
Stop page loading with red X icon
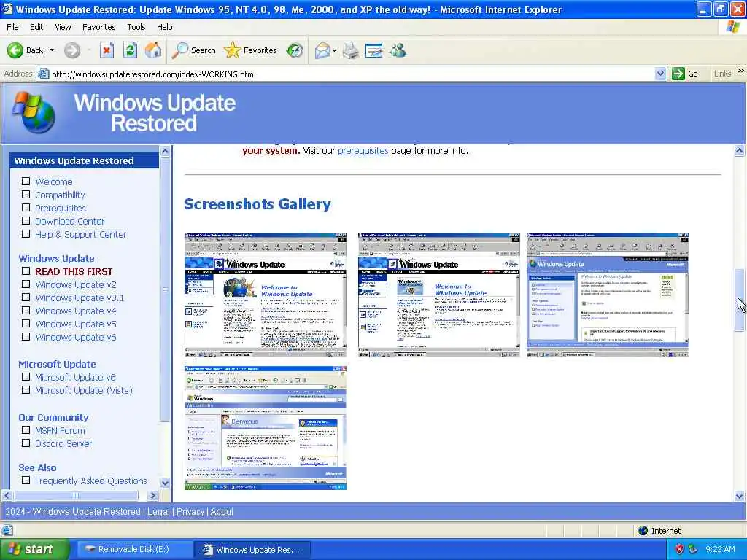pos(107,50)
